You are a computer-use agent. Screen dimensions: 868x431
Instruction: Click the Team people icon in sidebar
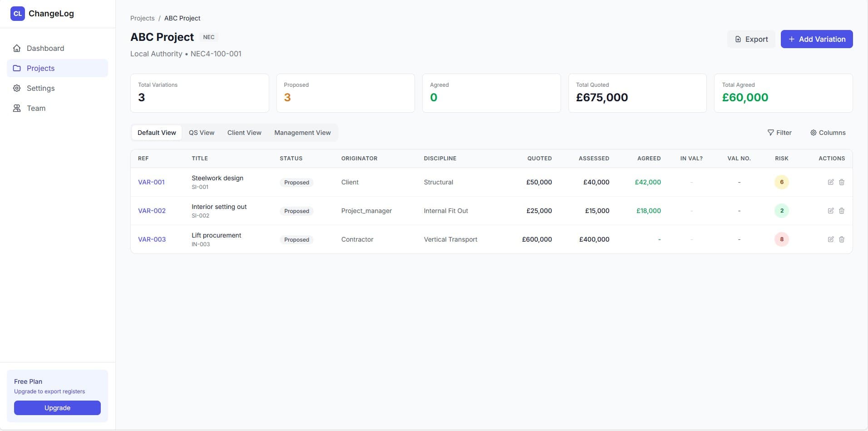pyautogui.click(x=17, y=108)
